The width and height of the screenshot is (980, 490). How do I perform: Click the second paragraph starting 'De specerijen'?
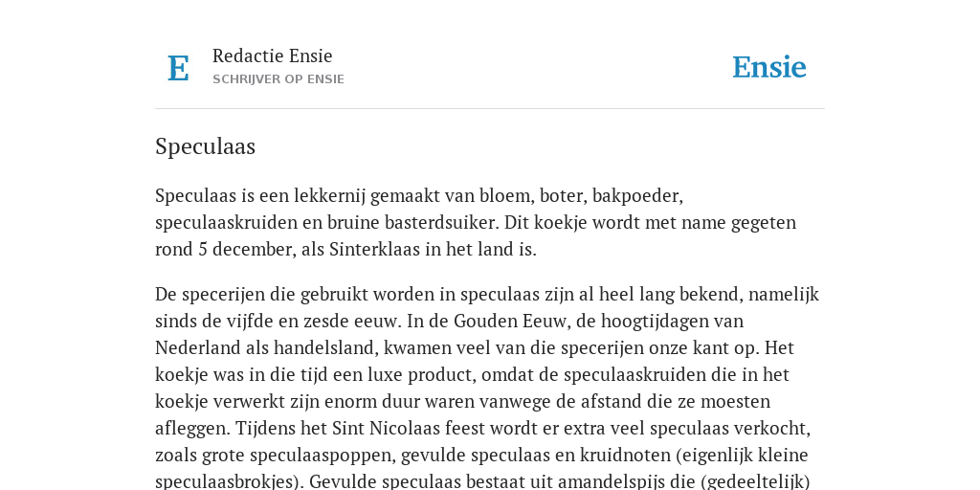click(x=488, y=388)
